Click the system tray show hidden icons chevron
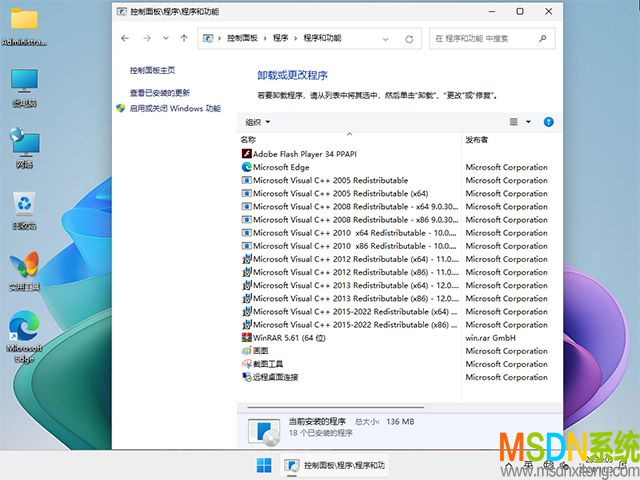Viewport: 640px width, 480px height. pyautogui.click(x=509, y=465)
